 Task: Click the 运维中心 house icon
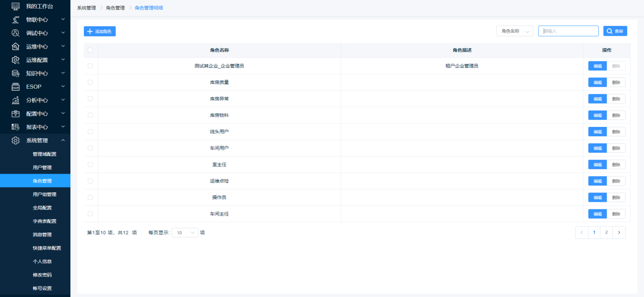click(15, 47)
